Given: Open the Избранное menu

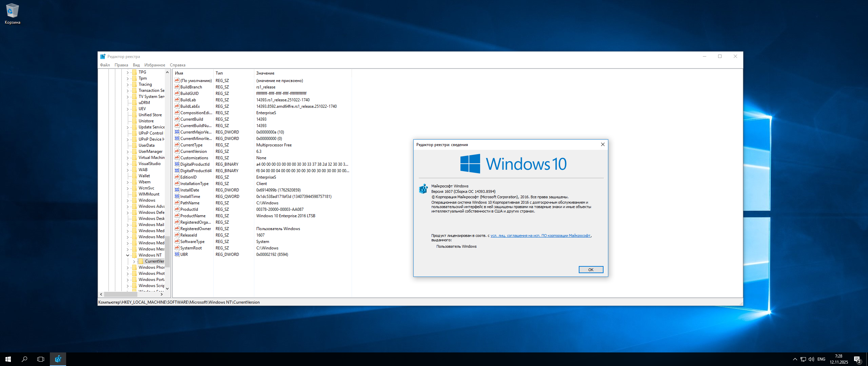Looking at the screenshot, I should (x=155, y=65).
